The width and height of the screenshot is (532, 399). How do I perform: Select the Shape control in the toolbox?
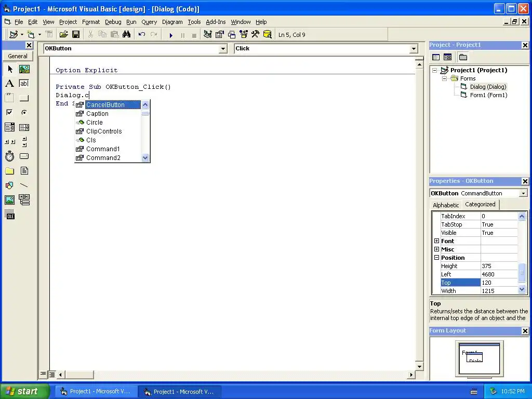(10, 185)
